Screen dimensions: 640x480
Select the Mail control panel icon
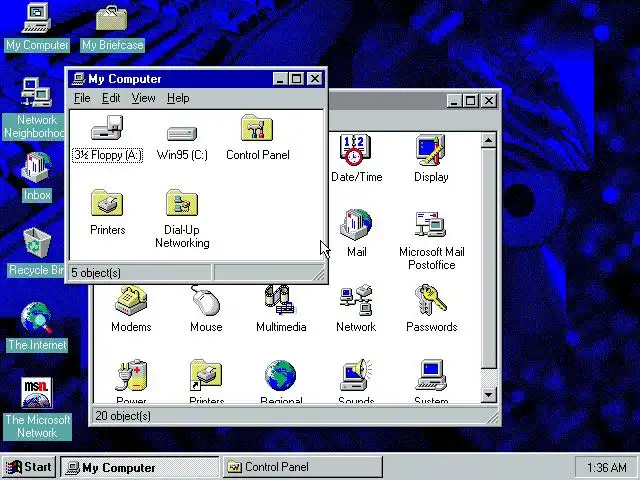[356, 224]
